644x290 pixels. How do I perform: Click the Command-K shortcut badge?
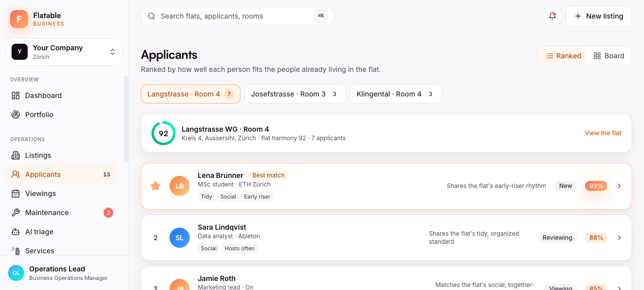(321, 16)
